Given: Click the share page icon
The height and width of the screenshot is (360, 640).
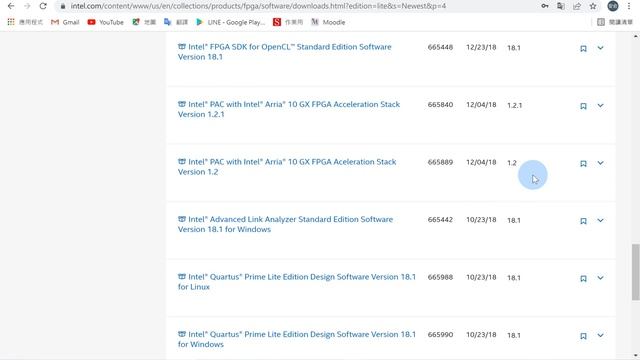Looking at the screenshot, I should click(x=577, y=6).
